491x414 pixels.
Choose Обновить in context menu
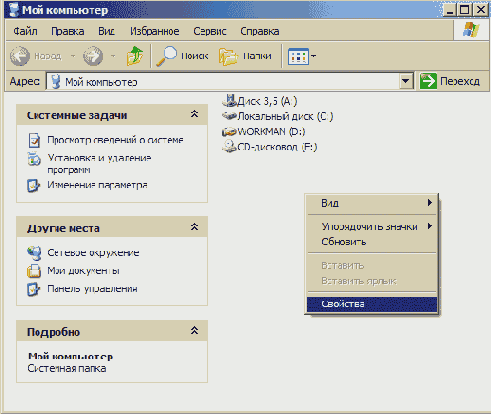point(372,242)
